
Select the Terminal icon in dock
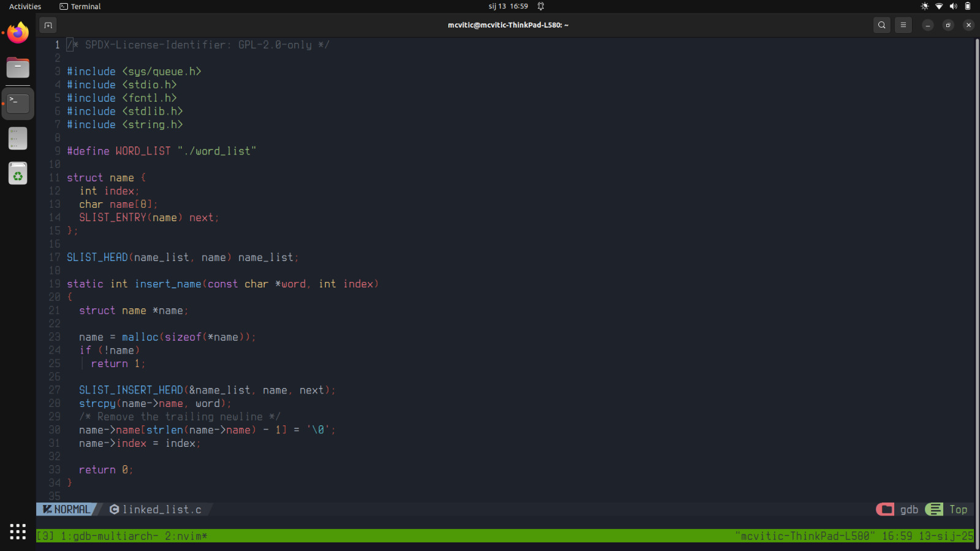(18, 103)
